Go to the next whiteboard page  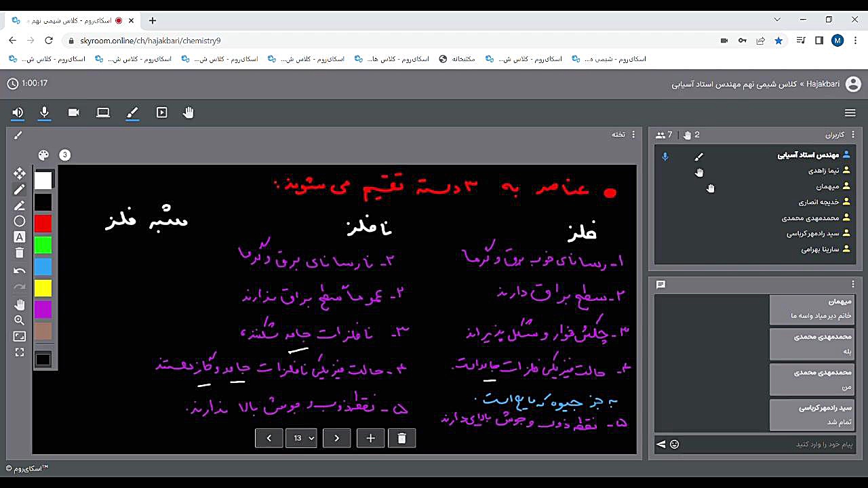[336, 438]
